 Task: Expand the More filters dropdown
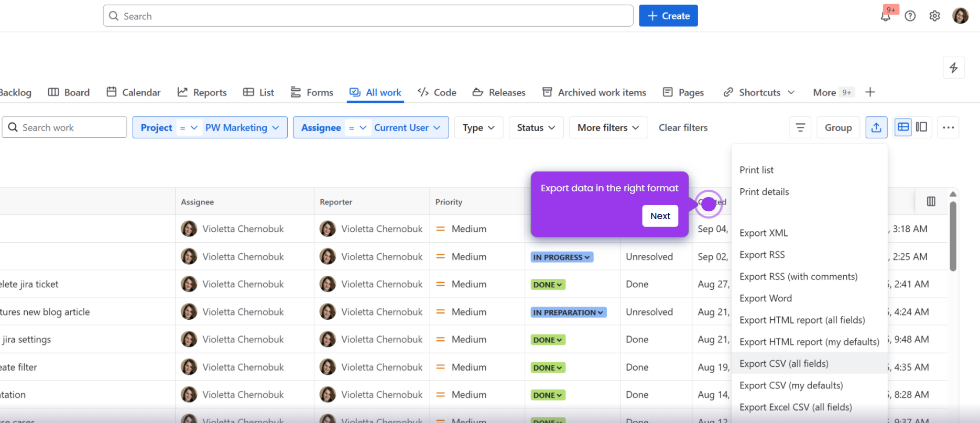608,127
